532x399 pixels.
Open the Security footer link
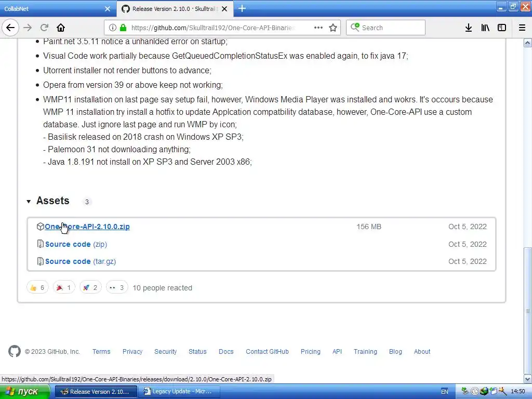pyautogui.click(x=166, y=352)
